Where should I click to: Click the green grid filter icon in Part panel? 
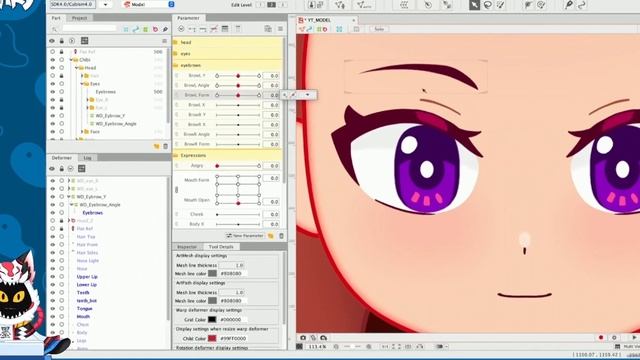pos(145,29)
